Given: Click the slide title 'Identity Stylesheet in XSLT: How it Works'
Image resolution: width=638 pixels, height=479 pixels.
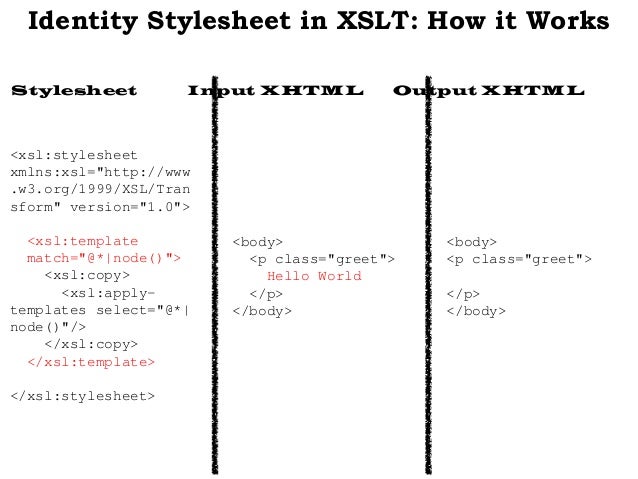Looking at the screenshot, I should (319, 21).
